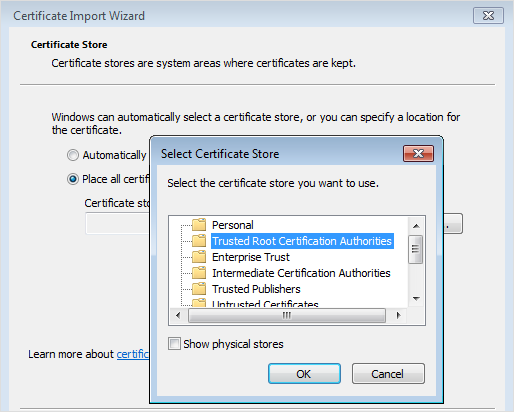The width and height of the screenshot is (514, 412).
Task: Pick Intermediate Certification Authorities store
Action: (x=301, y=273)
